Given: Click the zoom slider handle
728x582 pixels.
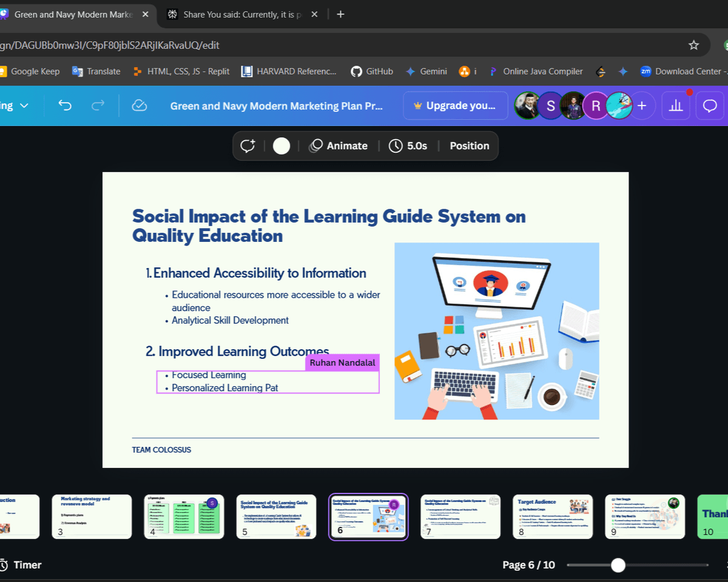Looking at the screenshot, I should pos(618,565).
